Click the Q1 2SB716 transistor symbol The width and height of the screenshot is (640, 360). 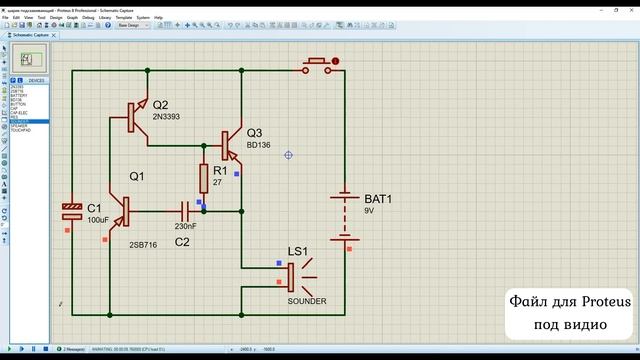coord(120,211)
